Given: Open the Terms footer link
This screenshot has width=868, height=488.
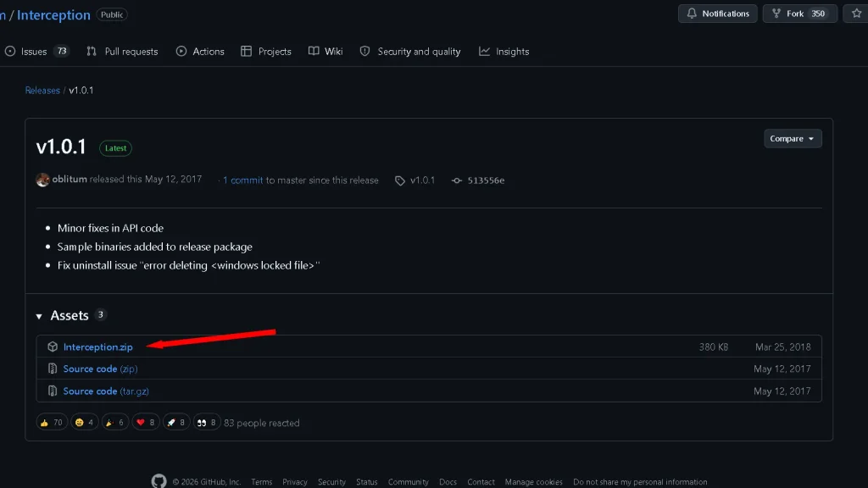Looking at the screenshot, I should click(261, 482).
